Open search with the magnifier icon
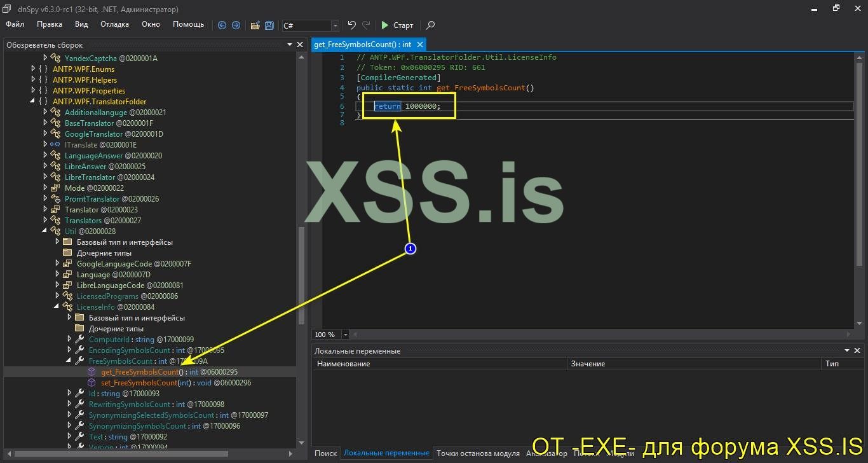 click(x=430, y=25)
